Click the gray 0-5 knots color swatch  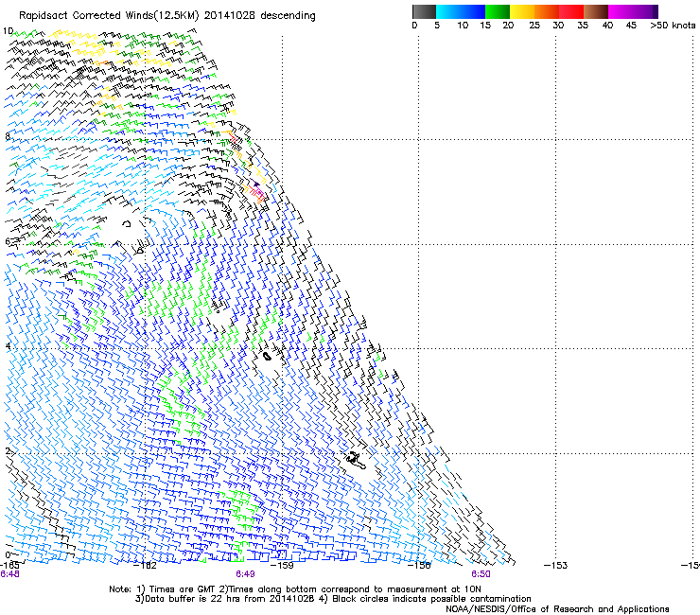(x=424, y=11)
